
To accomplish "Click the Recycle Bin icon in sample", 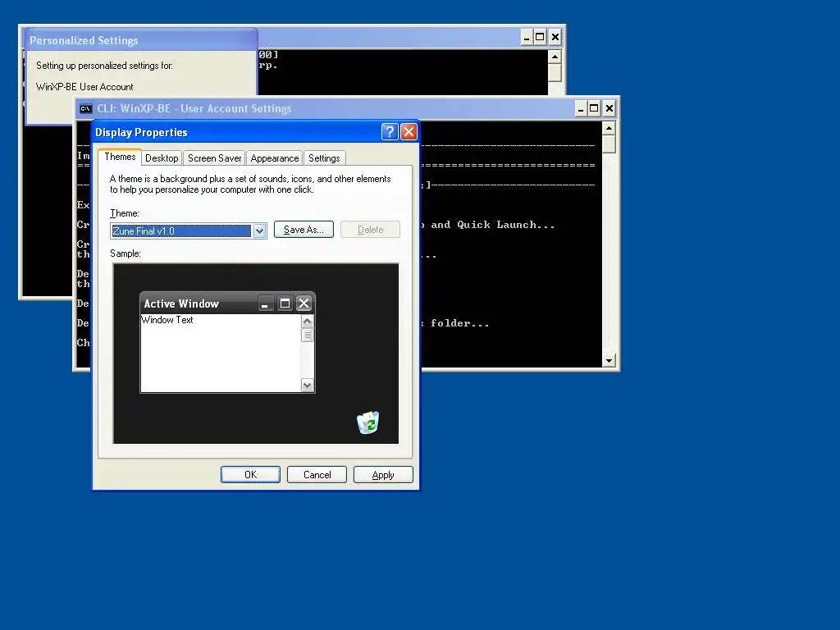I will click(x=368, y=422).
